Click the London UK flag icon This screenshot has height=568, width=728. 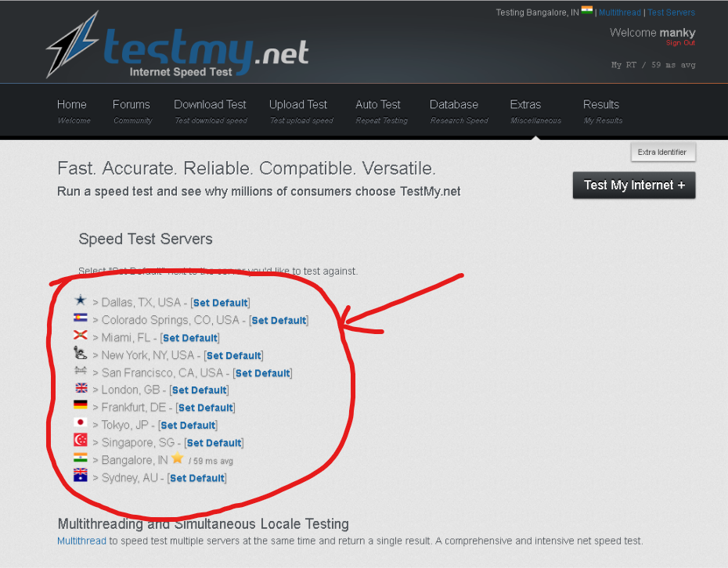(x=80, y=388)
